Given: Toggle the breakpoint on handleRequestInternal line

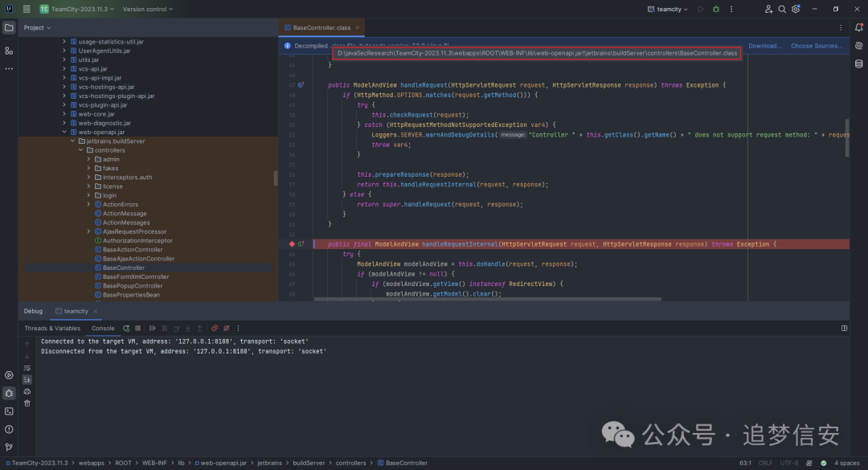Looking at the screenshot, I should coord(292,244).
